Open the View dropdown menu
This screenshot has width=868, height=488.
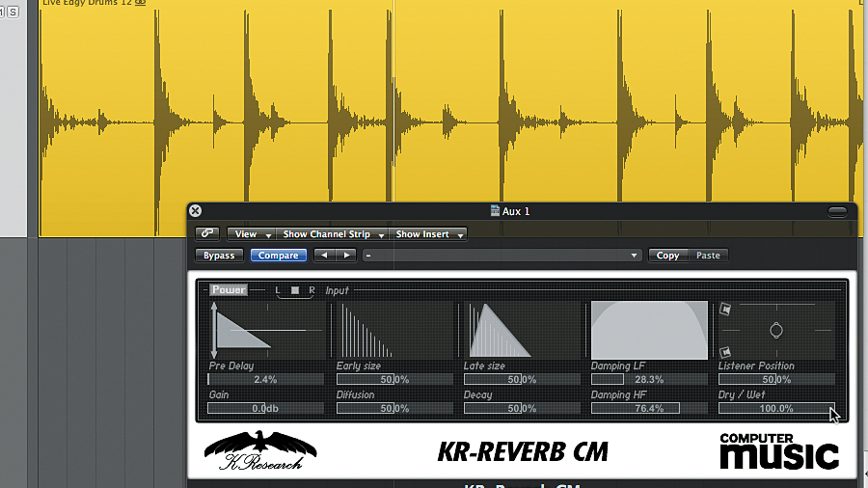pos(252,234)
